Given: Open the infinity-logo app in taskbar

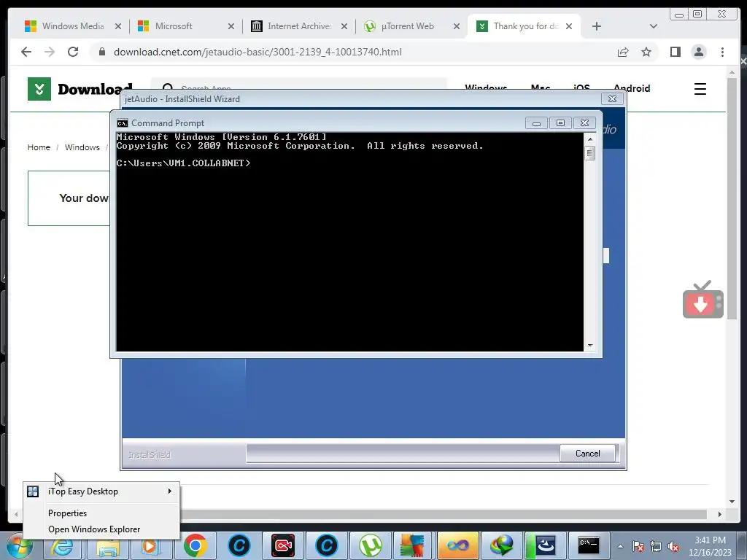Looking at the screenshot, I should tap(458, 545).
